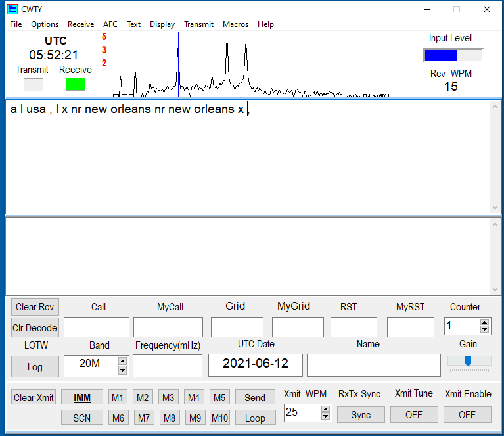Click the blue tuning marker in spectrum
The width and height of the screenshot is (504, 436).
point(178,64)
